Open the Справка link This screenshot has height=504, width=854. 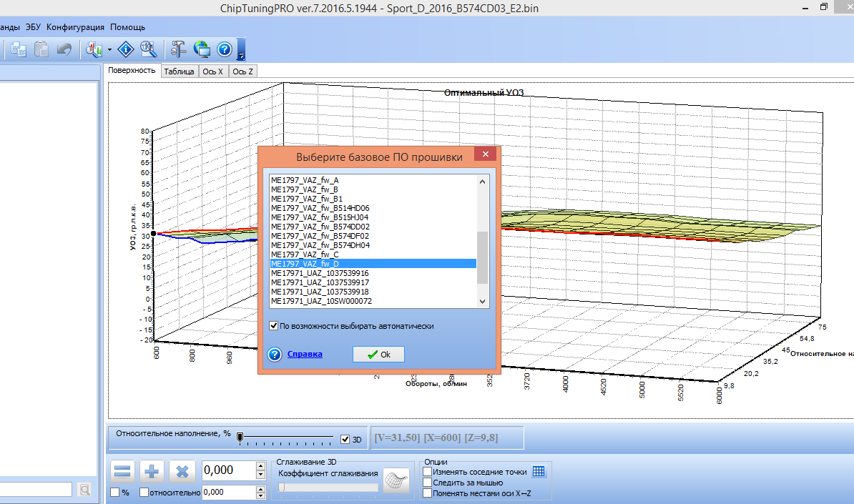coord(305,354)
